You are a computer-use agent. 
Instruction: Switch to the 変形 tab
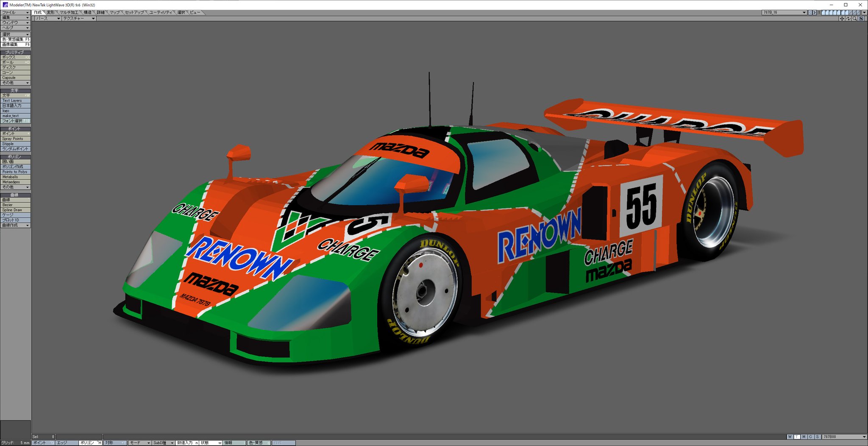51,12
